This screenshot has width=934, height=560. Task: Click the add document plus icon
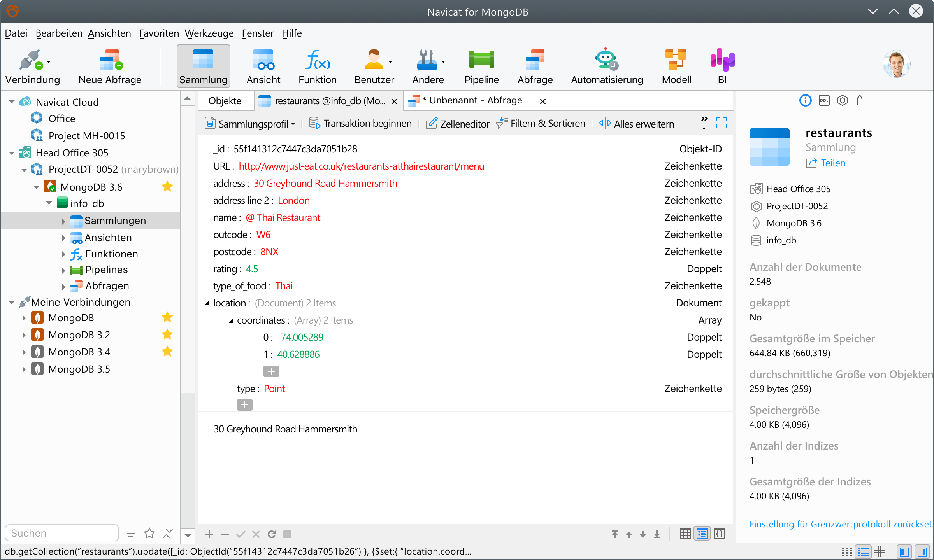(x=209, y=534)
